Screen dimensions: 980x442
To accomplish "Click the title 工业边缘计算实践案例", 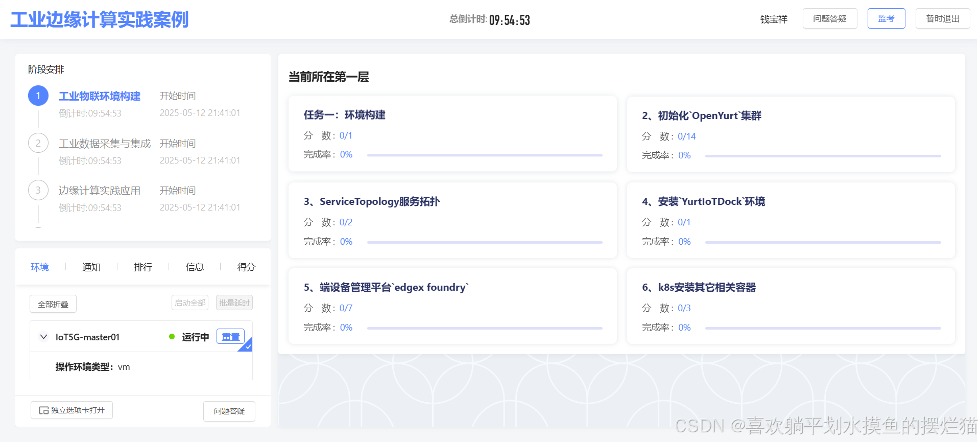I will click(x=100, y=19).
